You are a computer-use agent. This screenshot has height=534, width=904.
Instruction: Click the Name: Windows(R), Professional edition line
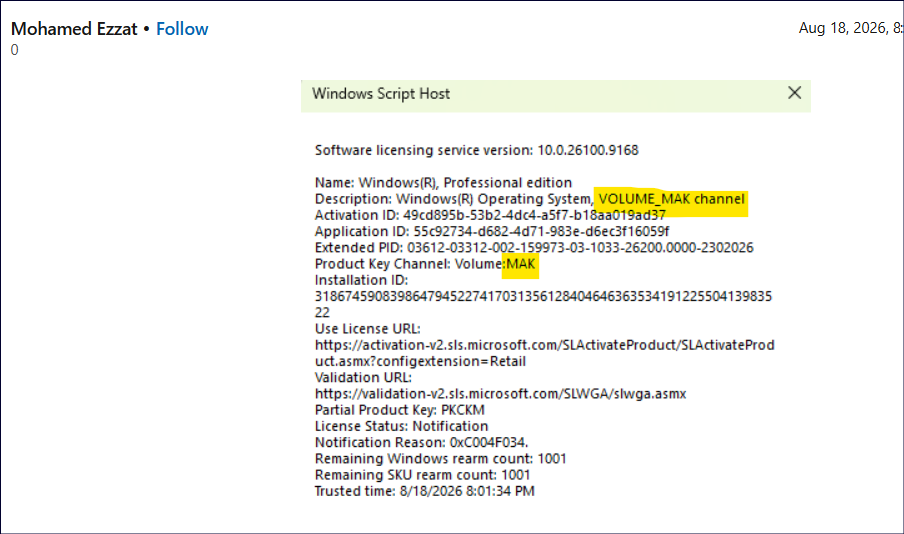tap(443, 182)
